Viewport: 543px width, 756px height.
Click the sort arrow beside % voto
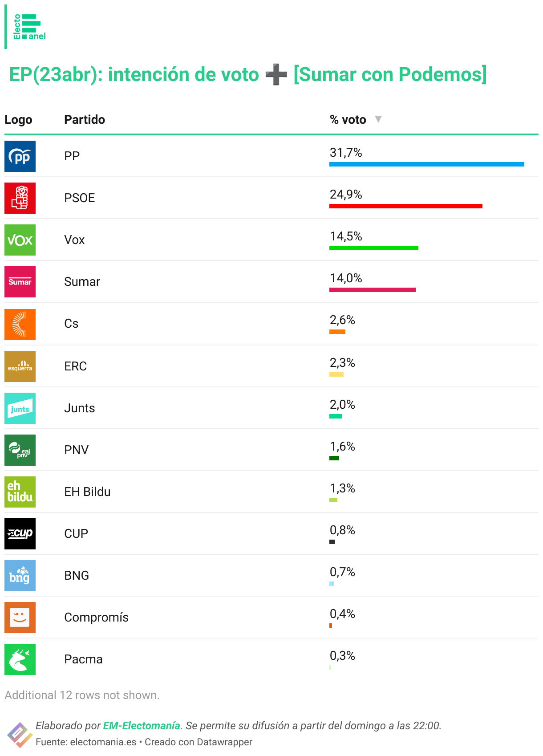coord(378,119)
